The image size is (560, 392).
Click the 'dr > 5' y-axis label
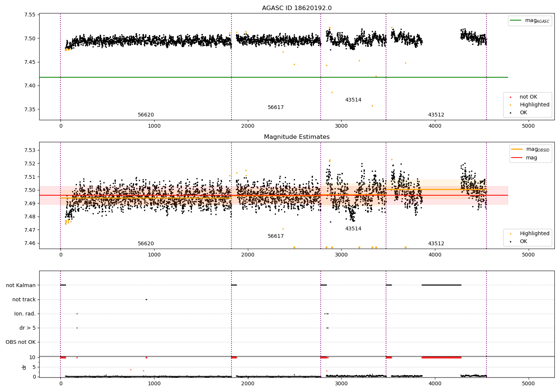pos(28,328)
